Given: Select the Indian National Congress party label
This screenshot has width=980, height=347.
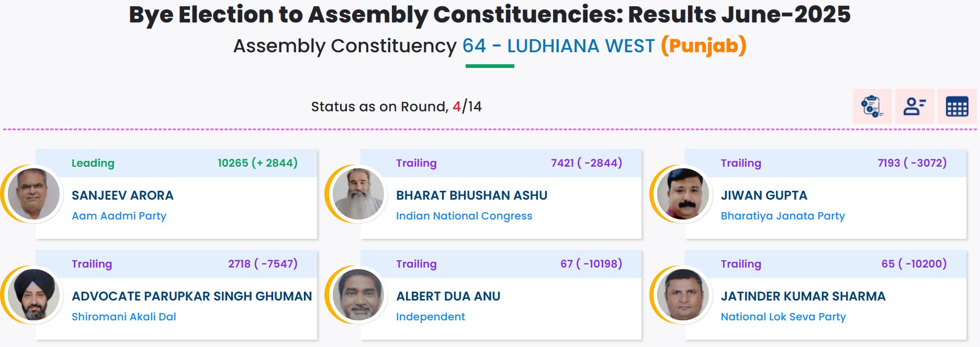Looking at the screenshot, I should 464,216.
